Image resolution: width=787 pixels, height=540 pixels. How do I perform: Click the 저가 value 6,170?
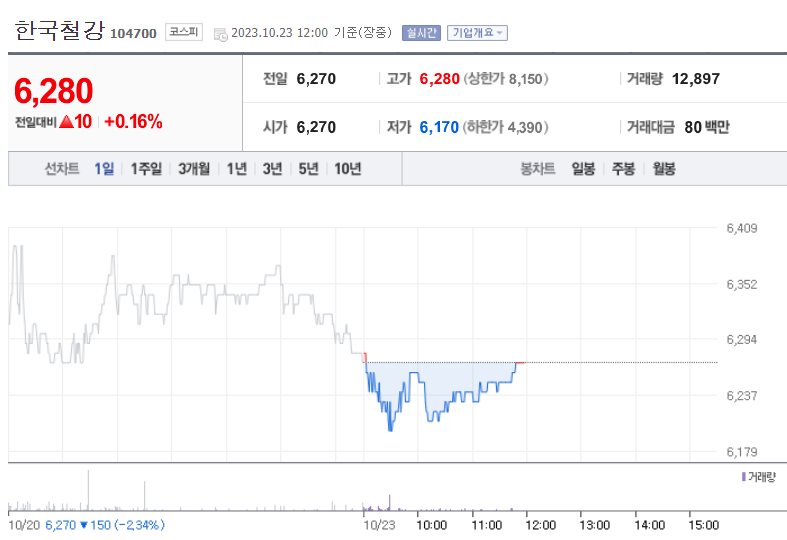point(439,127)
